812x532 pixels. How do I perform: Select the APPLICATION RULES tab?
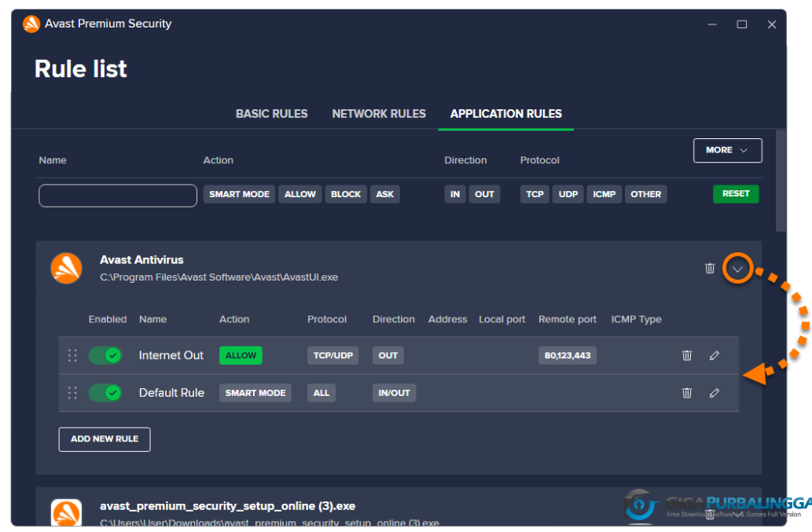pyautogui.click(x=506, y=114)
